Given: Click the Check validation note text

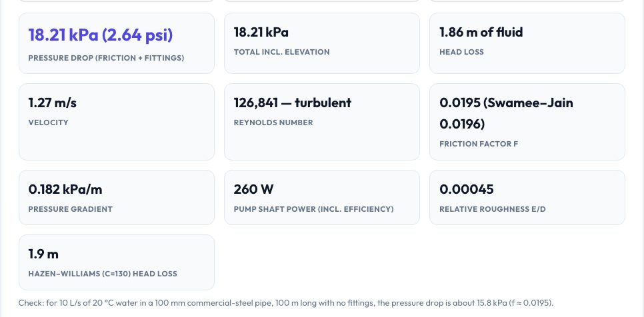Looking at the screenshot, I should pos(286,303).
